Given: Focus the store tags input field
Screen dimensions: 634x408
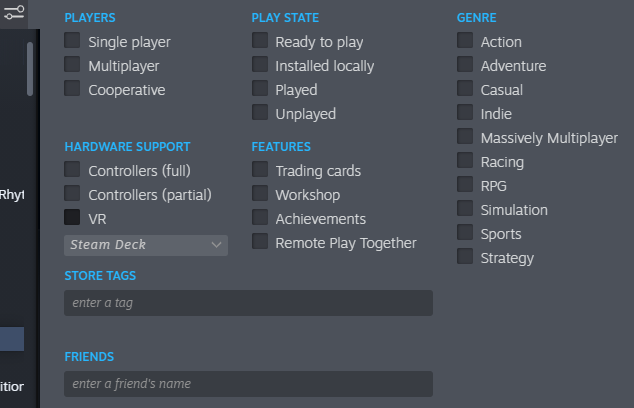Looking at the screenshot, I should 248,303.
